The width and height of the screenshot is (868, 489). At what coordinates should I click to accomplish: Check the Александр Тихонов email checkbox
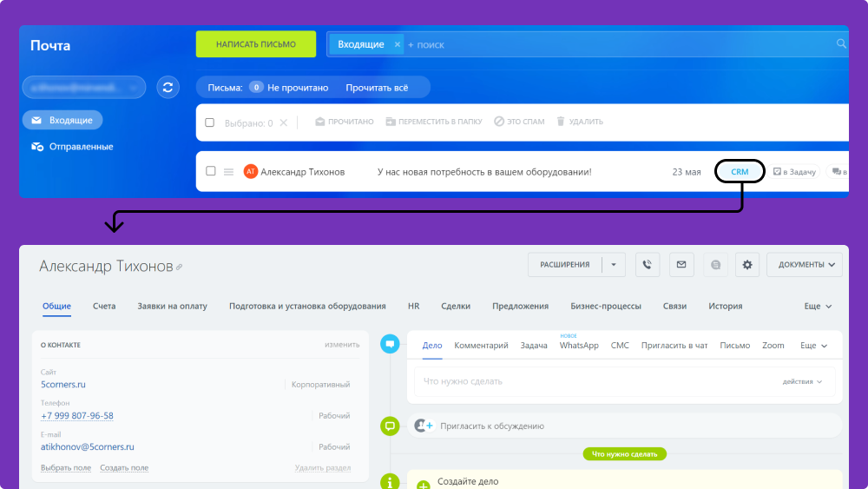[x=210, y=172]
